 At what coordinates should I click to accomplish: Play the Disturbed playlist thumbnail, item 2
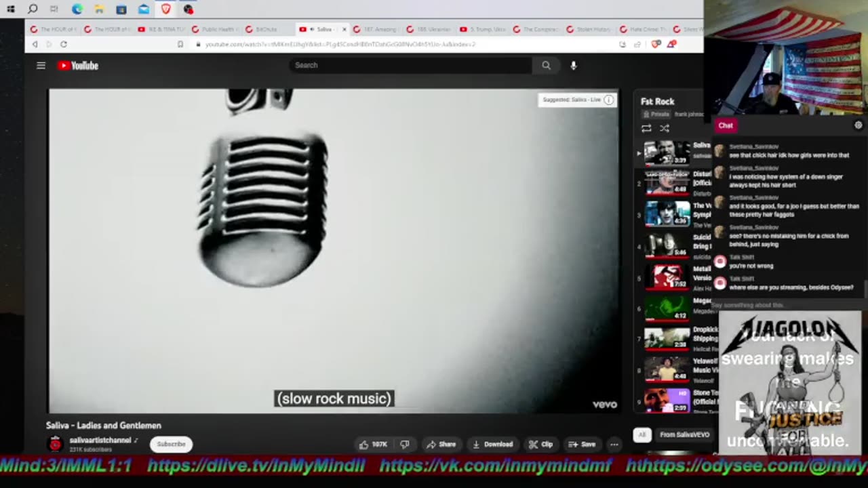[667, 183]
